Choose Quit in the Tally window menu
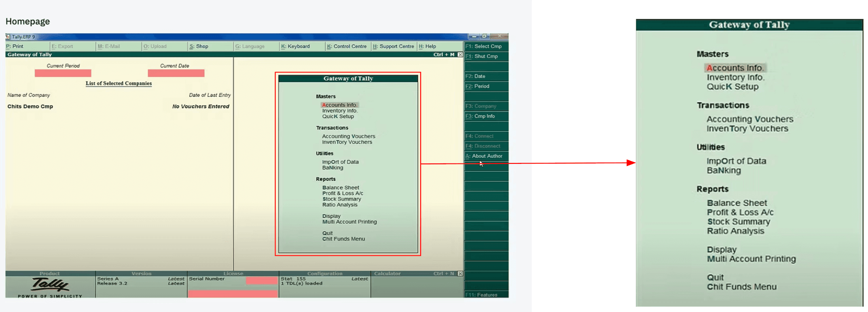This screenshot has height=312, width=868. pyautogui.click(x=327, y=233)
